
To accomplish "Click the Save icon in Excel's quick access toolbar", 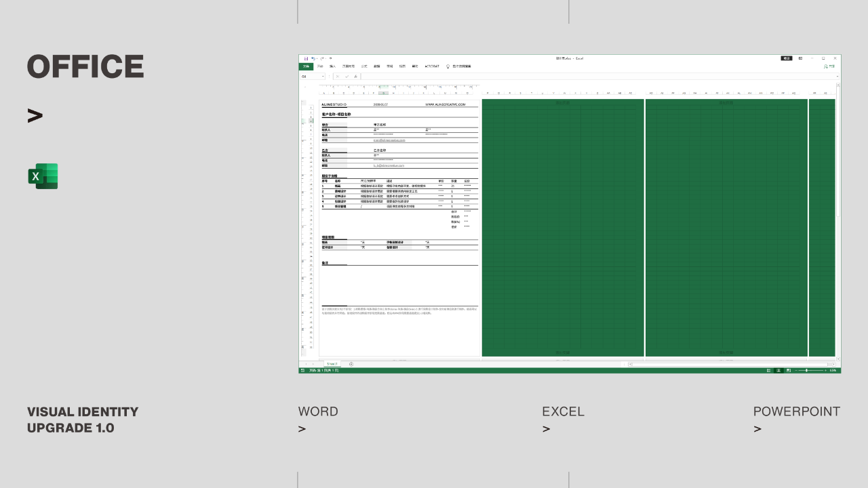I will click(x=306, y=58).
